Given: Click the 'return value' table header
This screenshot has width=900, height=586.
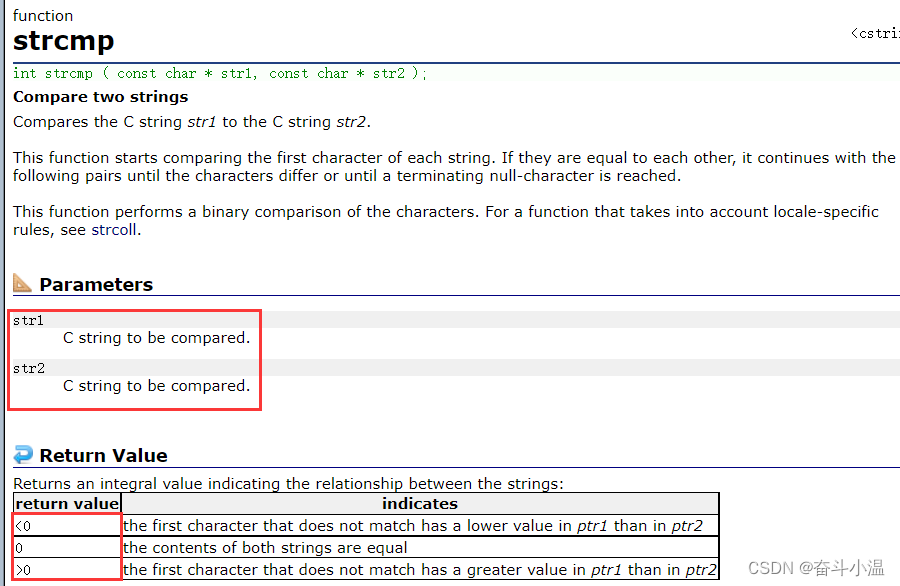Looking at the screenshot, I should (x=67, y=503).
